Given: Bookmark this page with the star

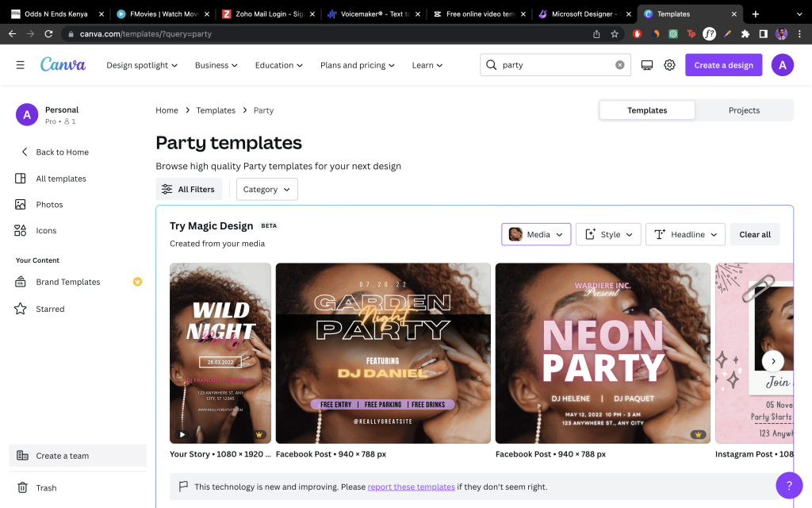Looking at the screenshot, I should coord(615,33).
